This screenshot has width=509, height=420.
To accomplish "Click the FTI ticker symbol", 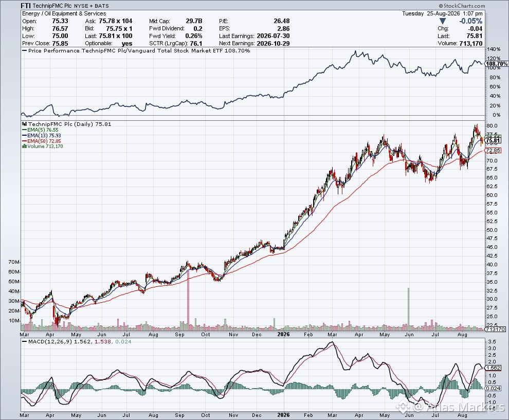I will tap(26, 6).
